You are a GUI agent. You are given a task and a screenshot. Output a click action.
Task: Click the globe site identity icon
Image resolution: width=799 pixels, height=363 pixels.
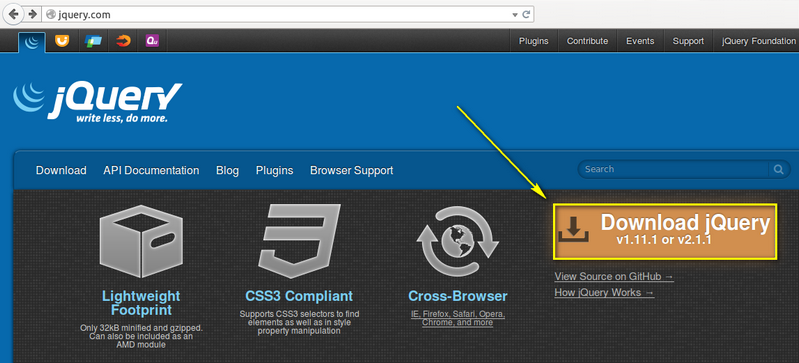click(50, 15)
